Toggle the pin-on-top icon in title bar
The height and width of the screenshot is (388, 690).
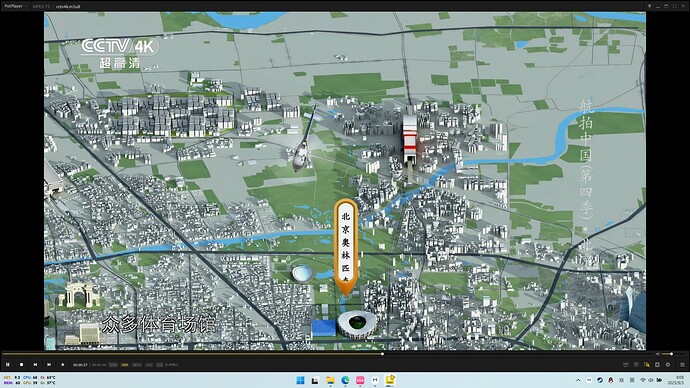coord(650,6)
